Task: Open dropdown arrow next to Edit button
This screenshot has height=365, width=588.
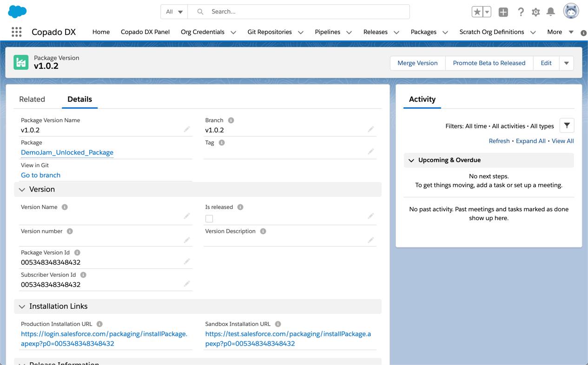Action: pos(566,63)
